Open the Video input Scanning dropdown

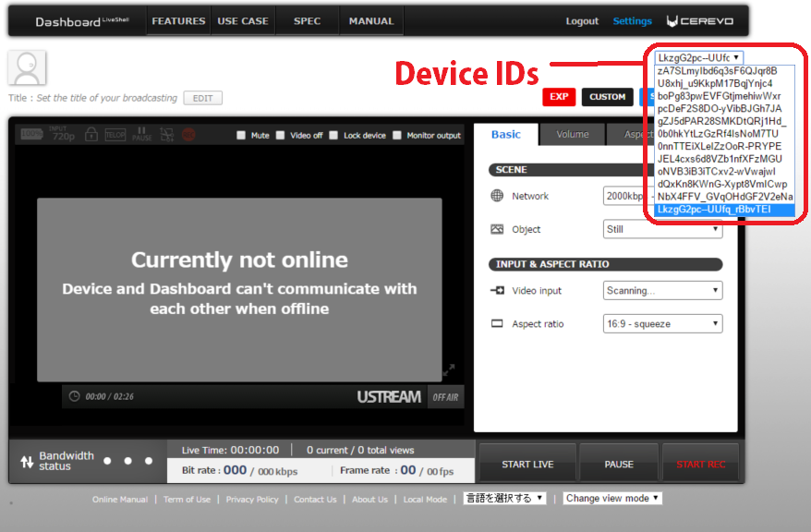(662, 291)
